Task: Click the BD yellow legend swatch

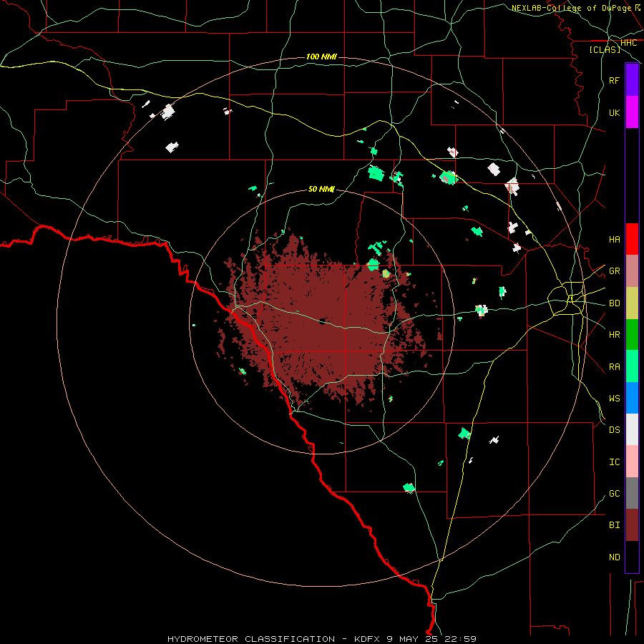Action: (632, 303)
